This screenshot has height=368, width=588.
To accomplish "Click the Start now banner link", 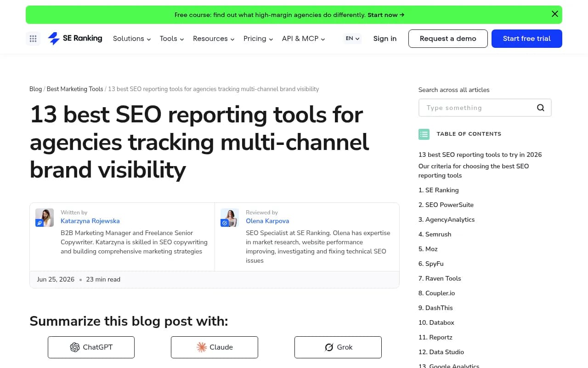I will click(x=386, y=15).
